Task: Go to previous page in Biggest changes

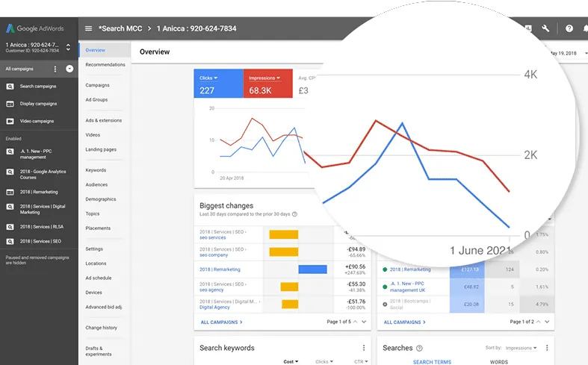Action: [355, 322]
